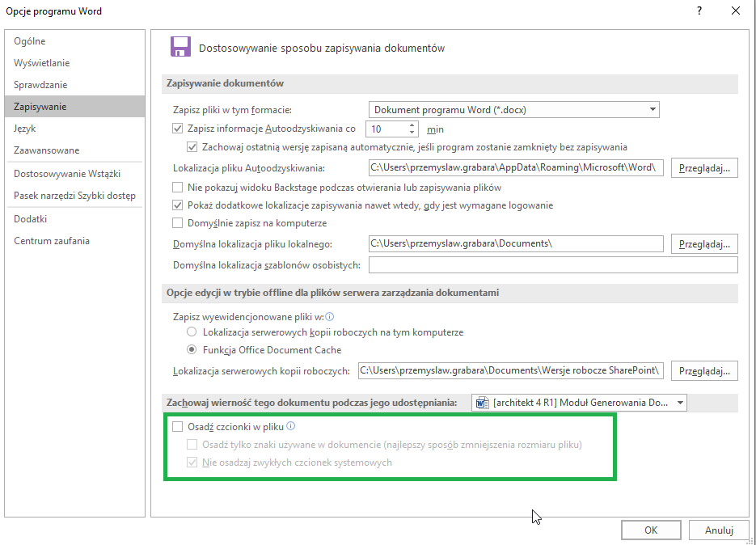Click Przeglądaj for server drafts location
This screenshot has width=756, height=545.
(704, 371)
